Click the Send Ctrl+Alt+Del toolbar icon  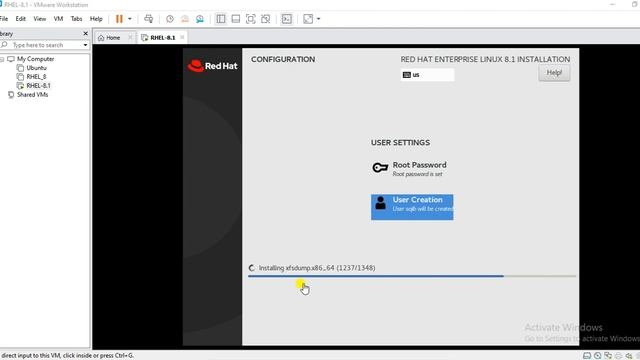pos(149,19)
